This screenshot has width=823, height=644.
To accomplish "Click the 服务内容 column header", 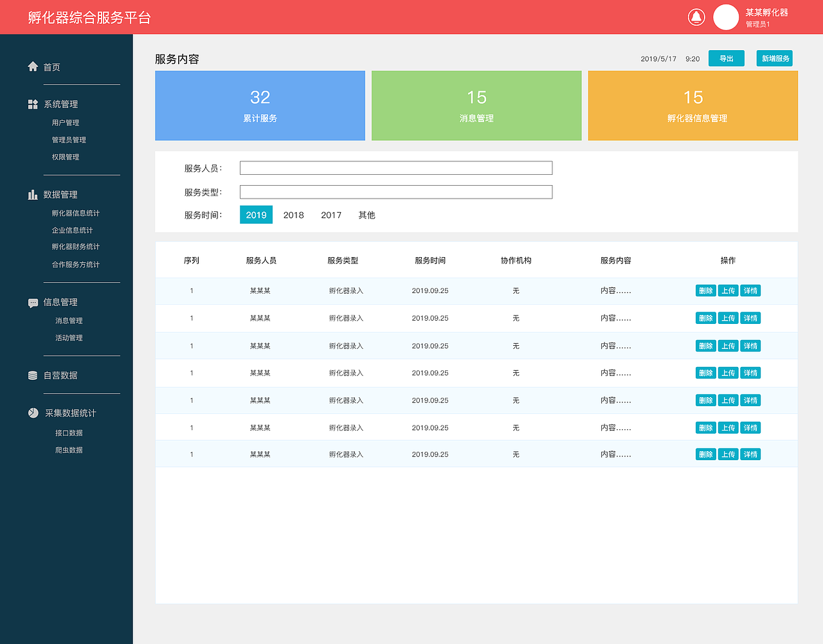I will tap(616, 260).
